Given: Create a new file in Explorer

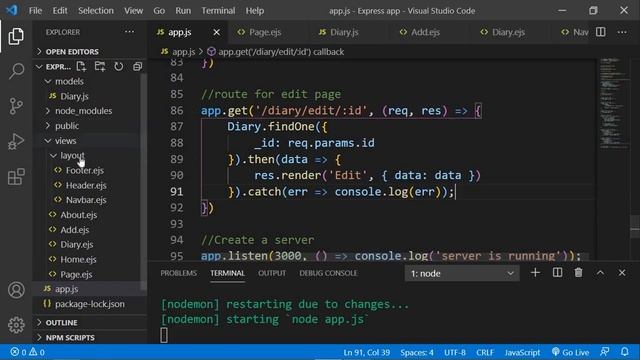Looking at the screenshot, I should (x=81, y=66).
